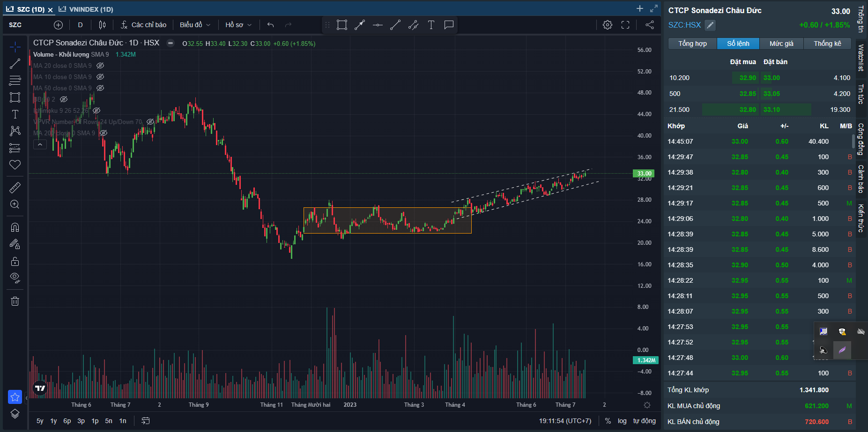
Task: Activate the magnet snap mode icon
Action: point(15,227)
